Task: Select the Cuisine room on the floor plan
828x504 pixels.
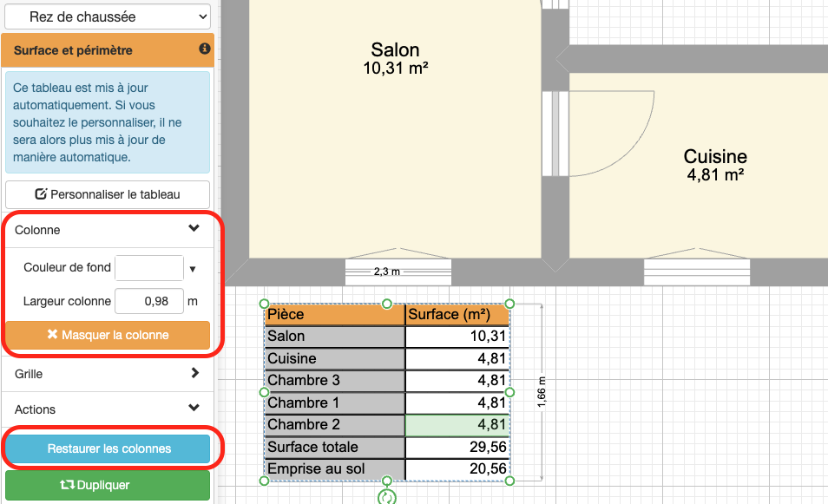Action: click(x=714, y=165)
